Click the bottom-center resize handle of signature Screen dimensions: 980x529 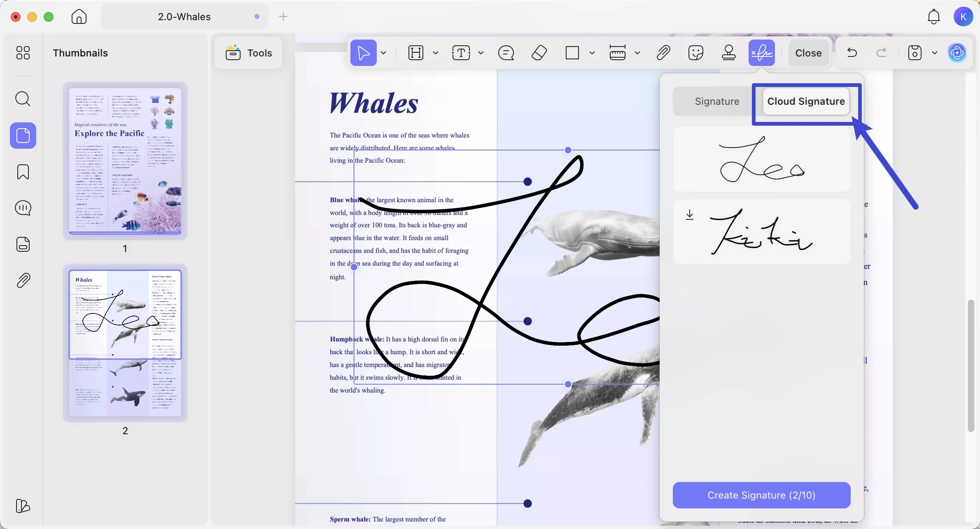click(568, 384)
